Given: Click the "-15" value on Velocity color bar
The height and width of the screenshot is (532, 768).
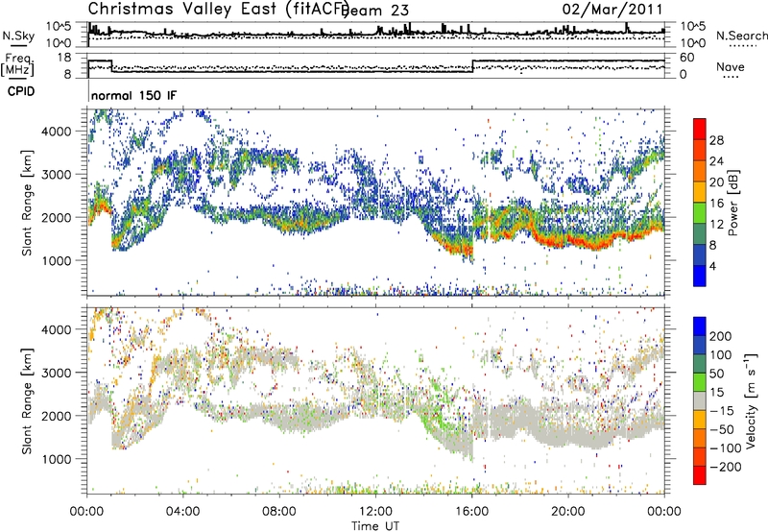Looking at the screenshot, I should tap(722, 411).
